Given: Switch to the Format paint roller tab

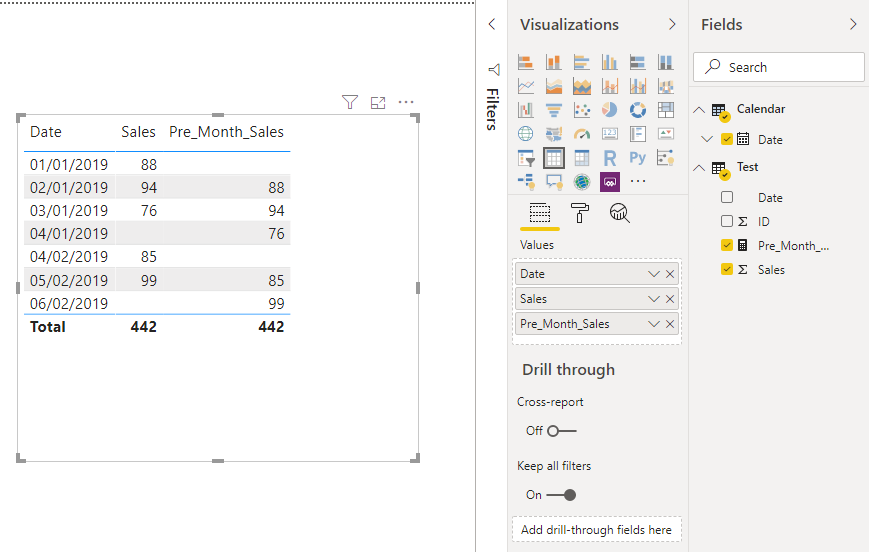Looking at the screenshot, I should point(580,213).
